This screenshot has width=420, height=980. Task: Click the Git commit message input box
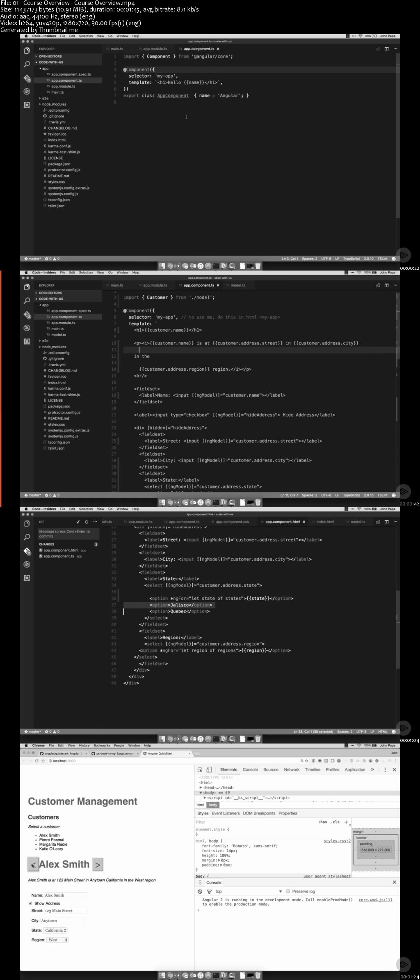[x=69, y=534]
